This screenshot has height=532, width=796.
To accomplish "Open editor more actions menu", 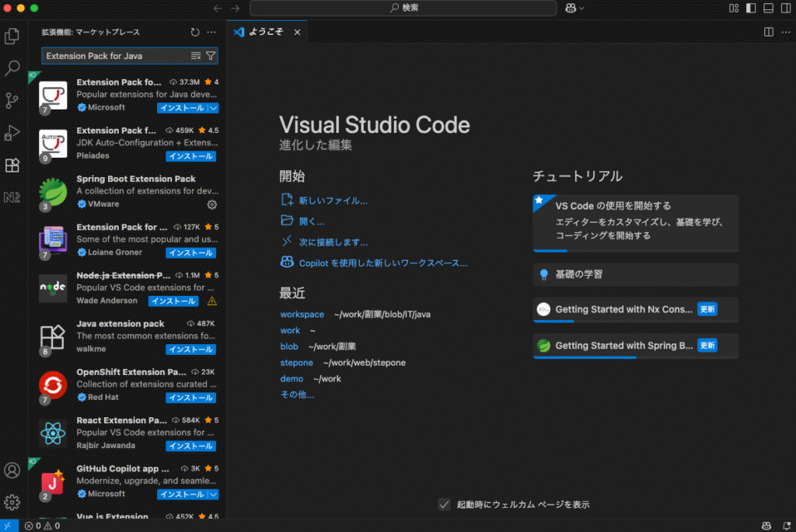I will click(786, 32).
